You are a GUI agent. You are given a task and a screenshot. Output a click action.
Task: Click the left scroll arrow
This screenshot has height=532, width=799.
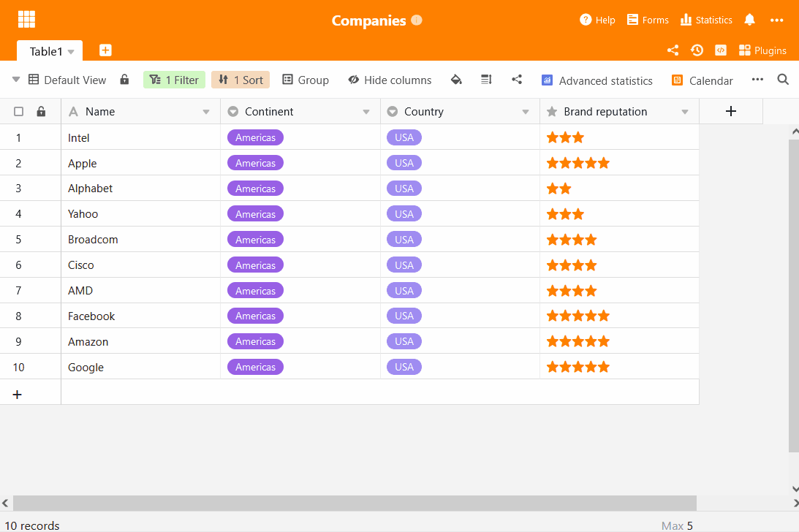[x=5, y=503]
